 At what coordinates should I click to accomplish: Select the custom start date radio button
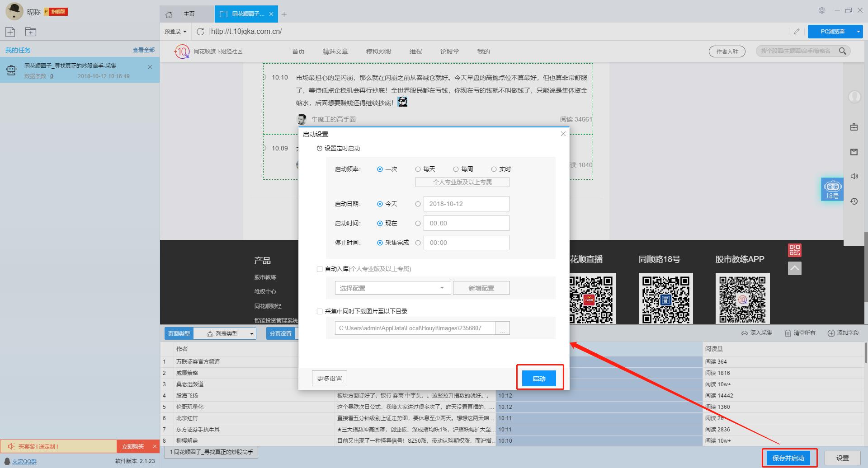point(418,204)
